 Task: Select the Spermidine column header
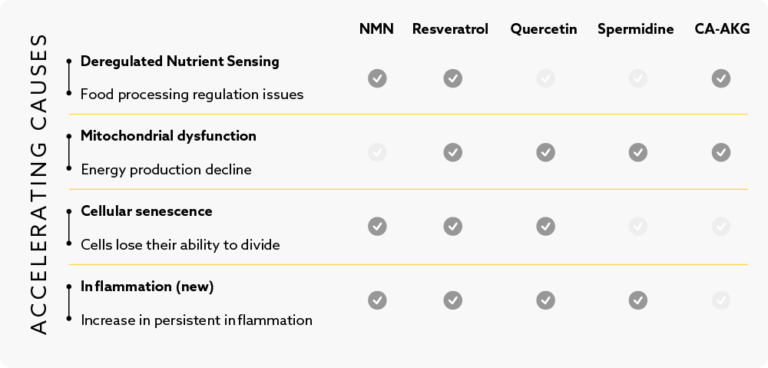635,29
